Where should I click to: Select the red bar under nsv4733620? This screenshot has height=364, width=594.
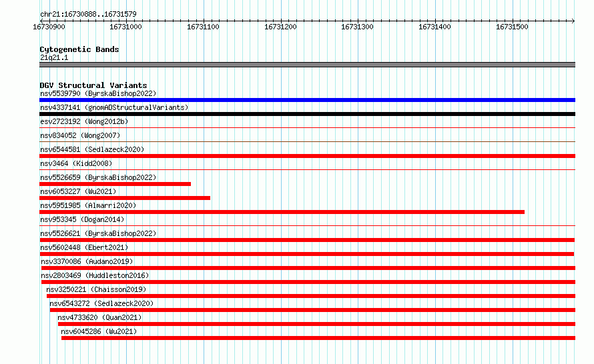pyautogui.click(x=317, y=324)
